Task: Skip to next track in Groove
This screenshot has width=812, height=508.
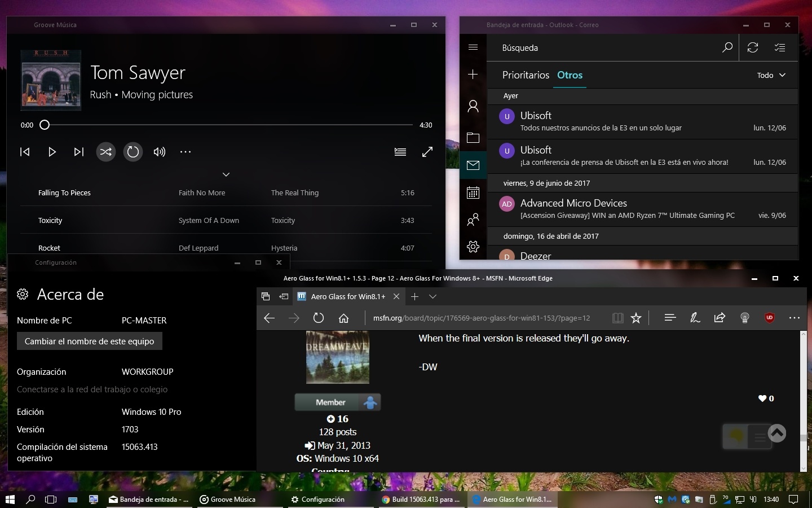Action: point(79,152)
